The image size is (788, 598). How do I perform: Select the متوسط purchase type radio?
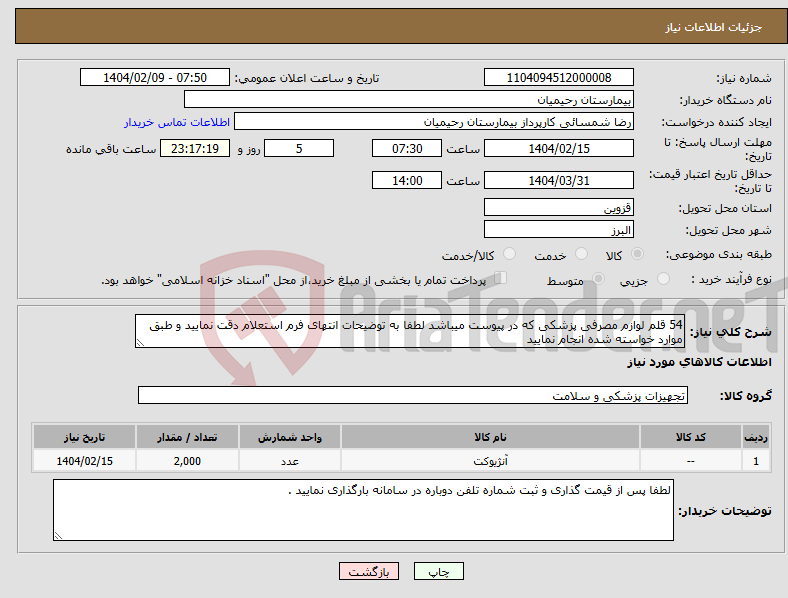click(598, 279)
